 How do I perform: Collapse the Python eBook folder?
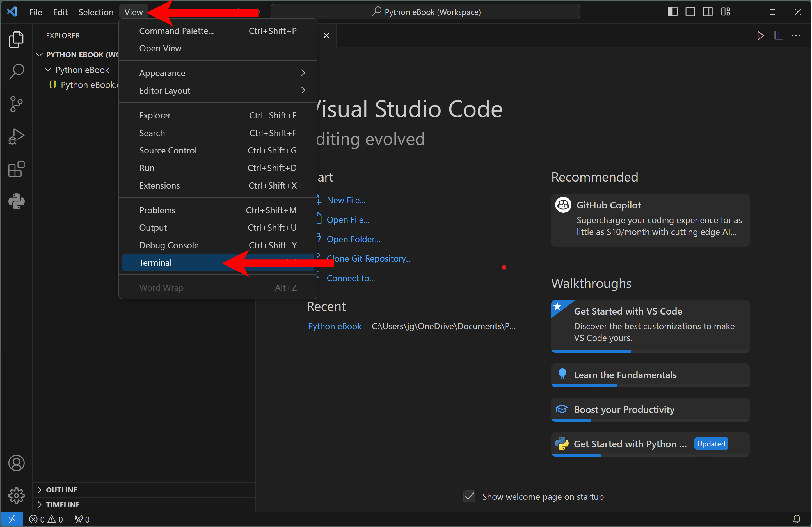click(x=48, y=70)
